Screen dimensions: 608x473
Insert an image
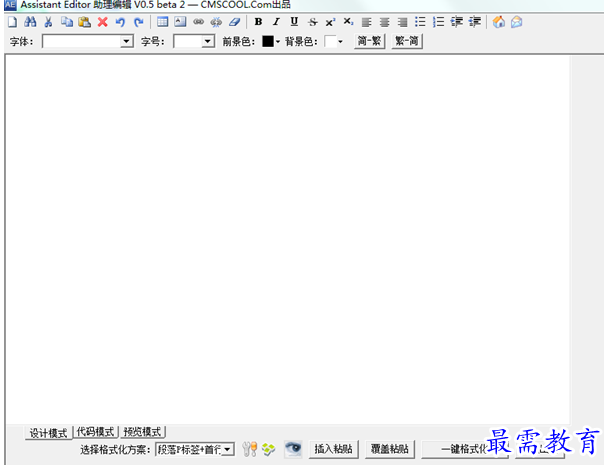tap(180, 22)
